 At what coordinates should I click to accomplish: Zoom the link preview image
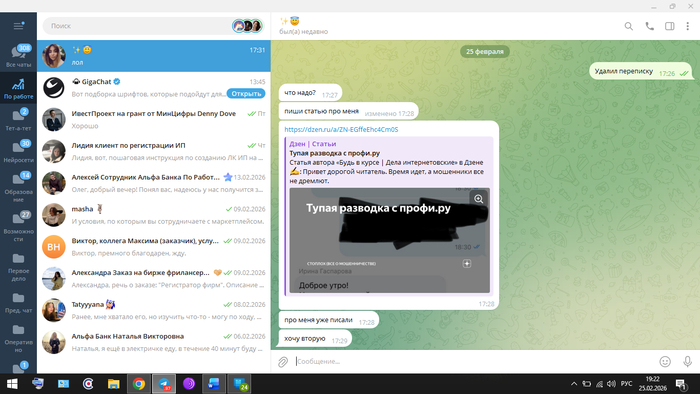pyautogui.click(x=479, y=199)
